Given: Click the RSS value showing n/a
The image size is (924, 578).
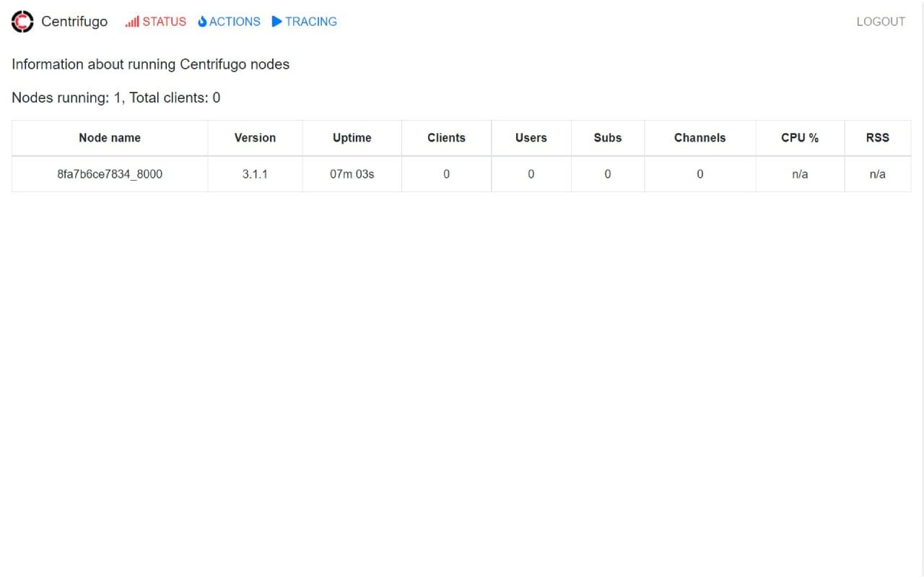Looking at the screenshot, I should (878, 174).
